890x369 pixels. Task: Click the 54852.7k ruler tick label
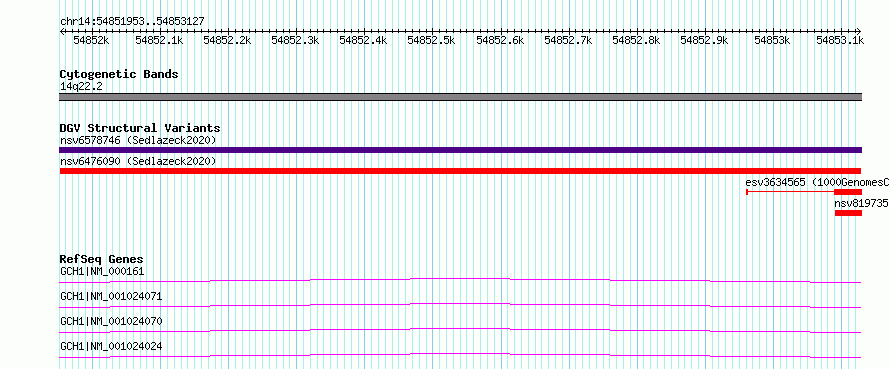(568, 40)
